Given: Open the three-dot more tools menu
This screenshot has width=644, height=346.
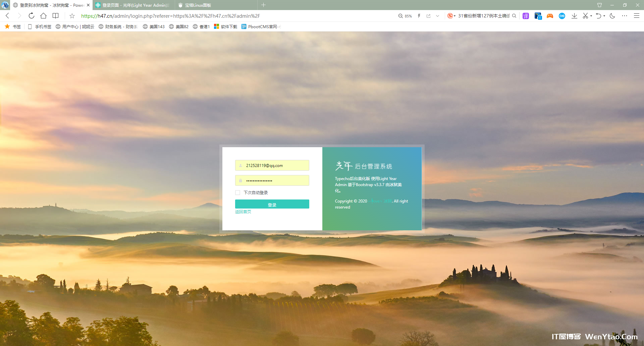Looking at the screenshot, I should (624, 16).
